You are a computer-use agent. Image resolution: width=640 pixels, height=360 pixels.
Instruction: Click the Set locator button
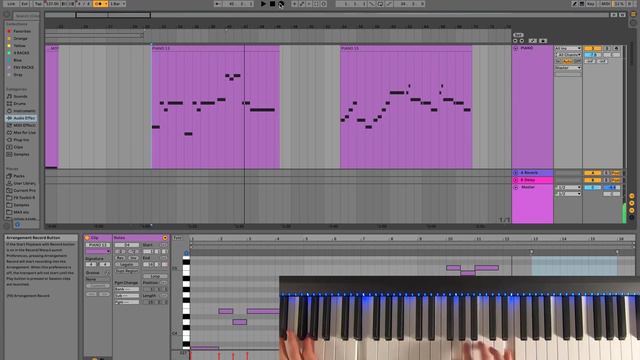click(518, 35)
